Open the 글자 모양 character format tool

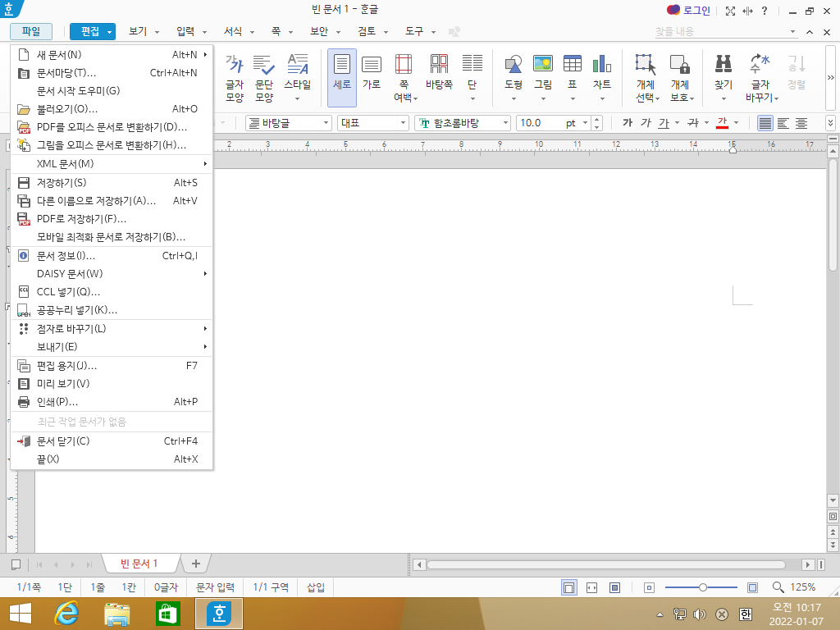[x=234, y=78]
